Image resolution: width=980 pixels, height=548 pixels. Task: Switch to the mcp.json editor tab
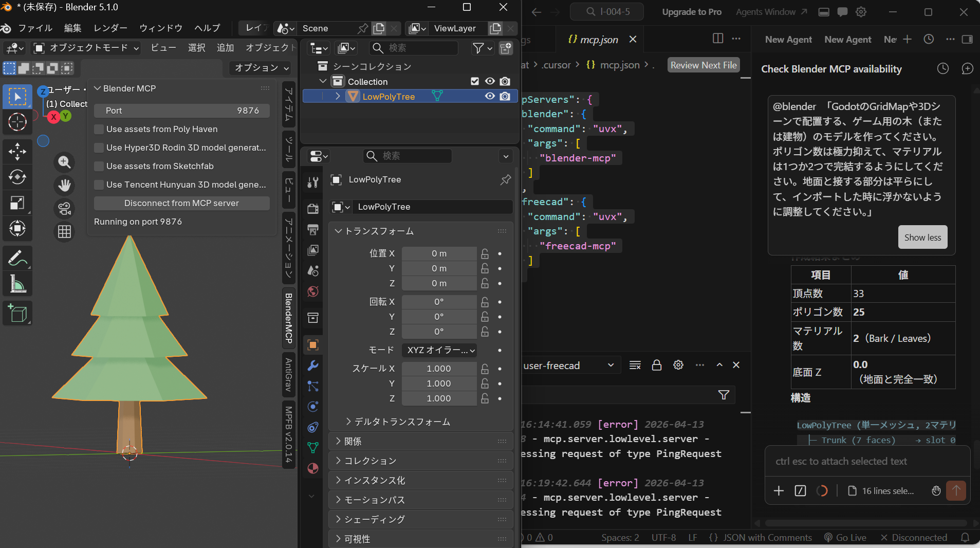[599, 40]
